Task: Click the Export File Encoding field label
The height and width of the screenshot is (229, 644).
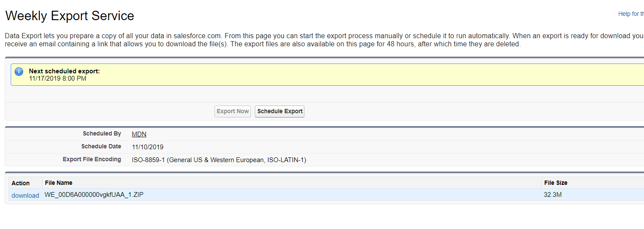Action: (92, 160)
